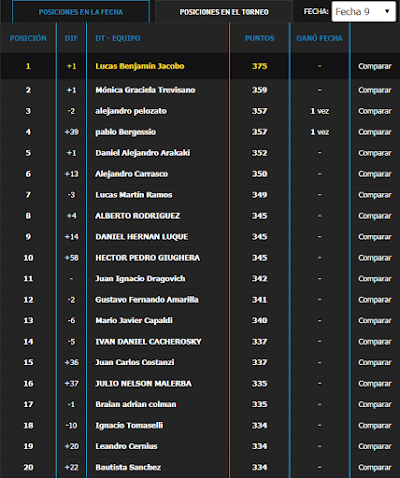Click the -10 position difference value
Viewport: 400px width, 478px height.
point(71,426)
